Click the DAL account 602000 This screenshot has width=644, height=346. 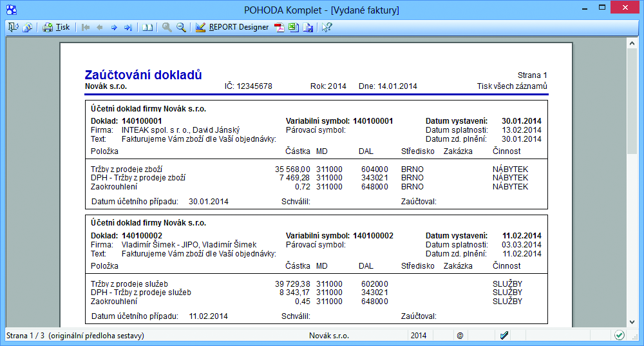point(375,284)
